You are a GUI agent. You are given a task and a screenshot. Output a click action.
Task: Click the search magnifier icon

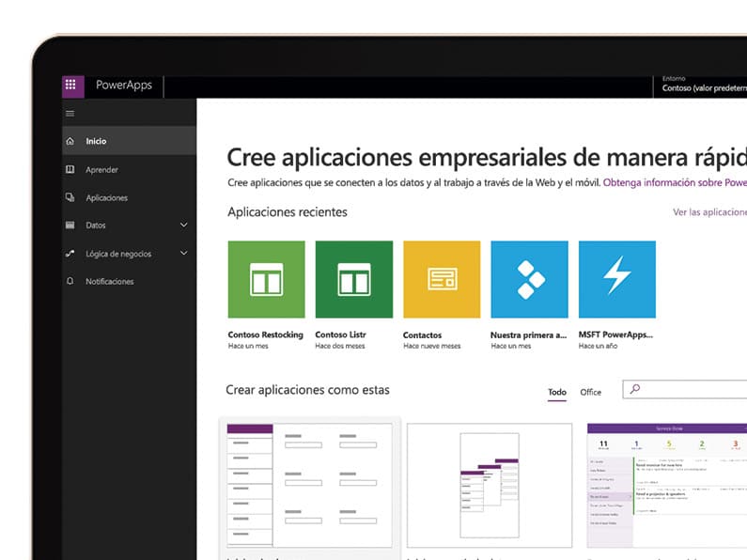tap(634, 389)
